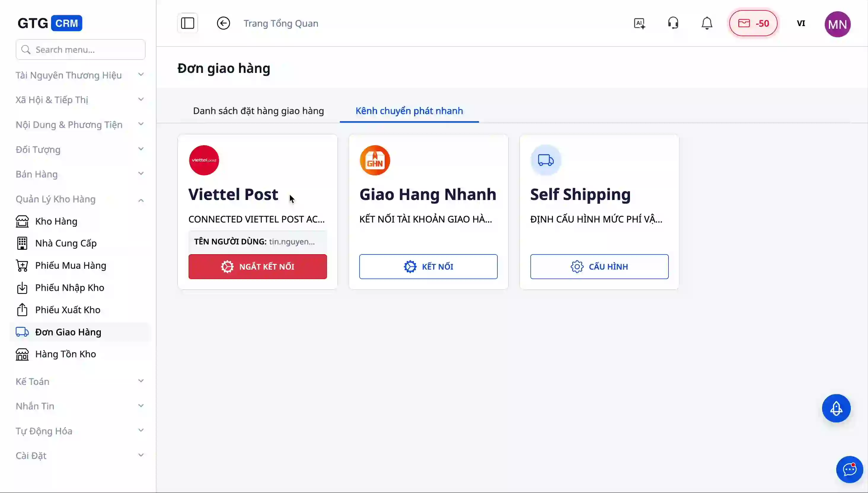Click the headset support icon
Viewport: 868px width, 493px height.
[x=673, y=23]
